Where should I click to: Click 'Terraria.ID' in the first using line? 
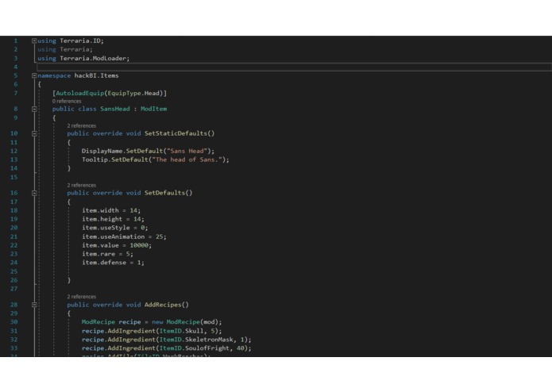[79, 40]
